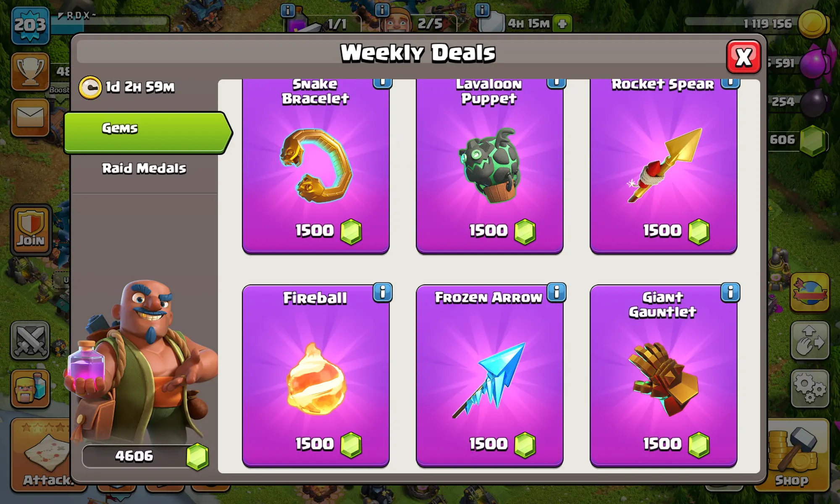Switch to the Raid Medals tab
The height and width of the screenshot is (504, 840).
144,168
